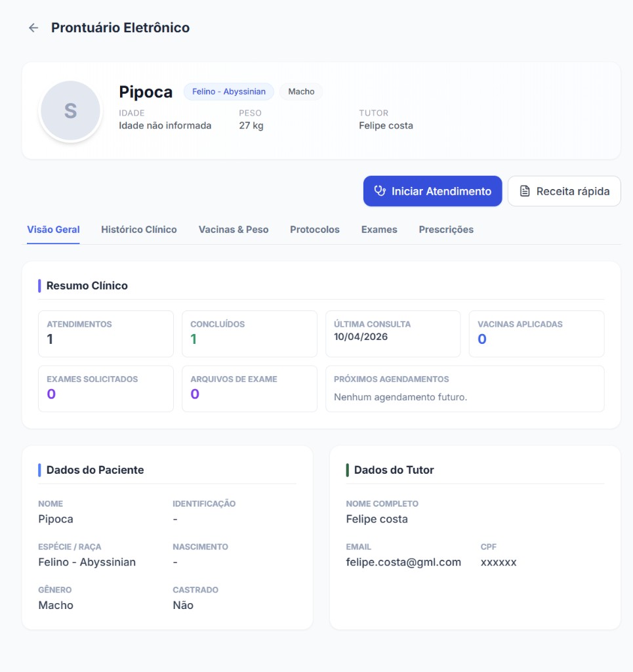Switch to the Histórico Clínico tab

pyautogui.click(x=138, y=229)
